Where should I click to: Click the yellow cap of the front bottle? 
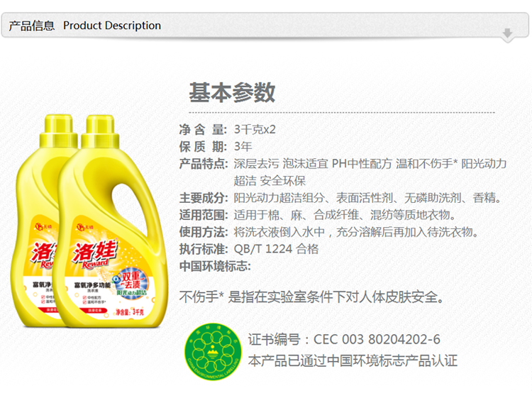coord(100,132)
